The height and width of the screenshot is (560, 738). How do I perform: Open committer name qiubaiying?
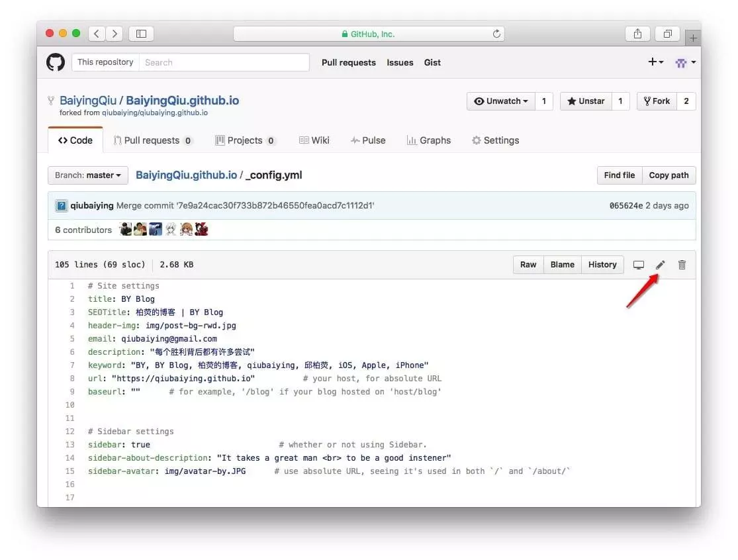pyautogui.click(x=92, y=206)
